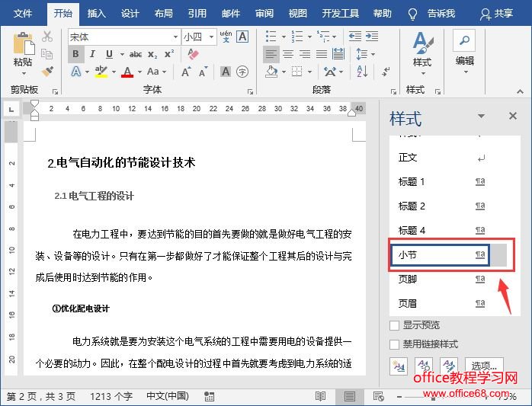The width and height of the screenshot is (532, 406).
Task: Click the red font color button
Action: point(127,72)
